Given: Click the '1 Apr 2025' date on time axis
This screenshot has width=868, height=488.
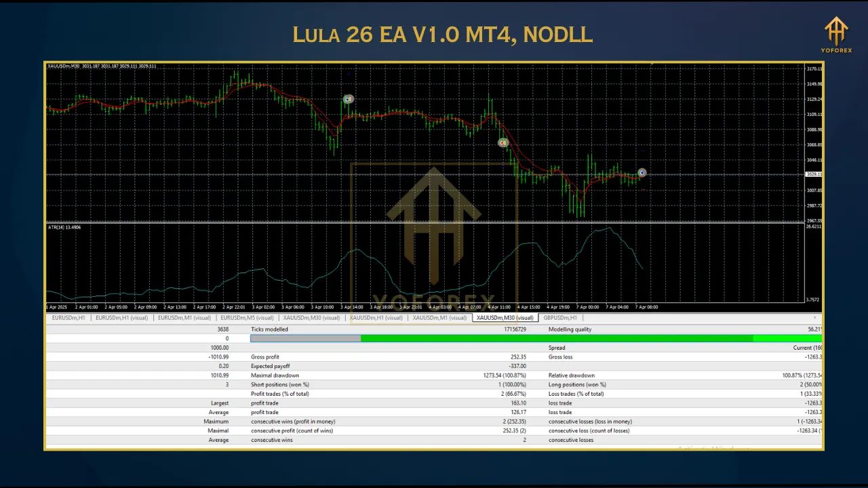Looking at the screenshot, I should pyautogui.click(x=57, y=307).
